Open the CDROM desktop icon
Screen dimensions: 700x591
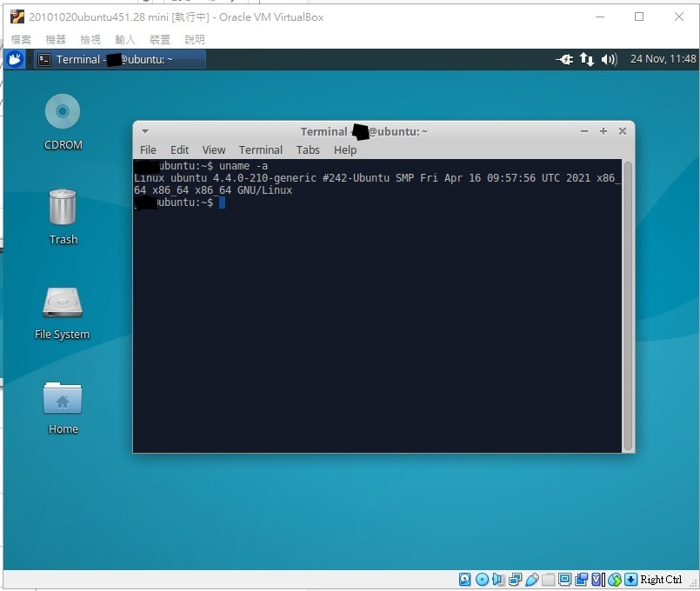click(63, 111)
